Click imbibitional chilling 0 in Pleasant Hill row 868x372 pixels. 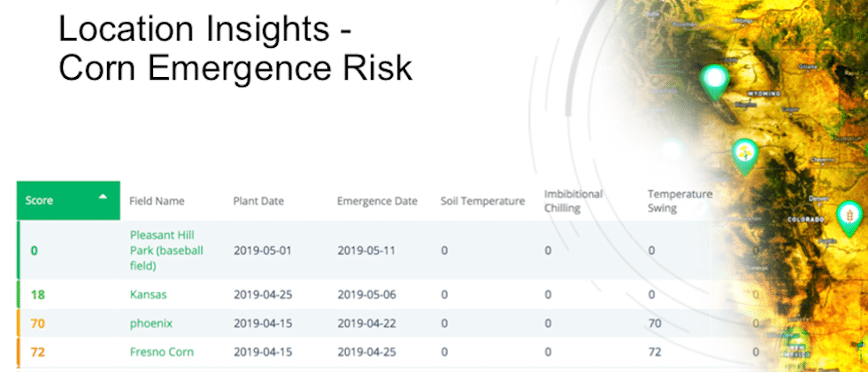click(x=548, y=251)
